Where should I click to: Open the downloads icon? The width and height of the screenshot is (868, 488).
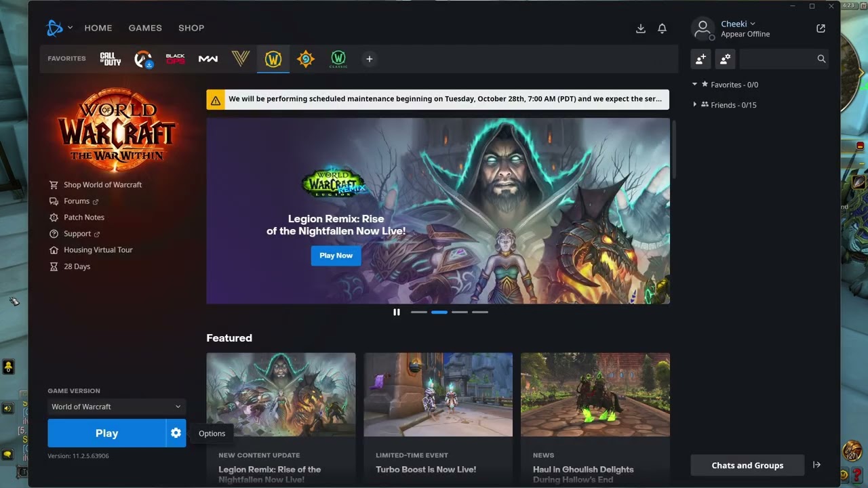[x=641, y=28]
